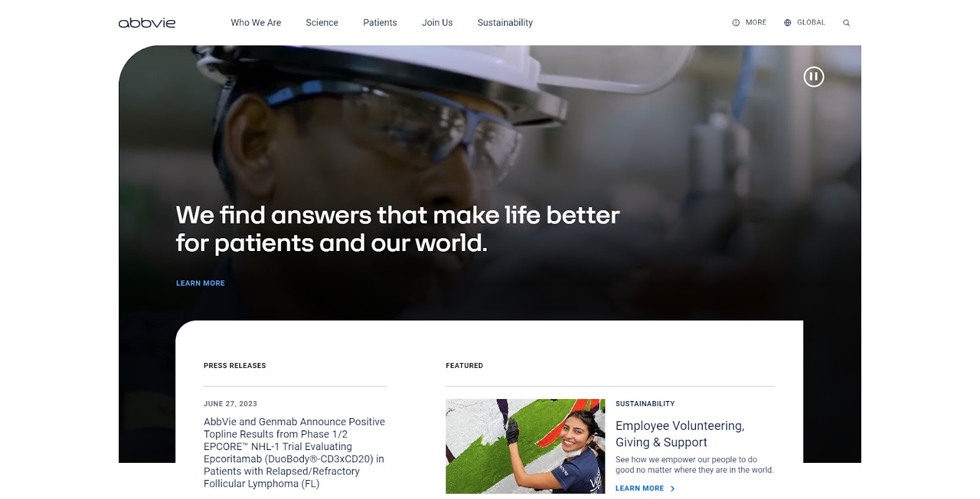Open the Who We Are menu
Image resolution: width=980 pixels, height=499 pixels.
pos(256,23)
